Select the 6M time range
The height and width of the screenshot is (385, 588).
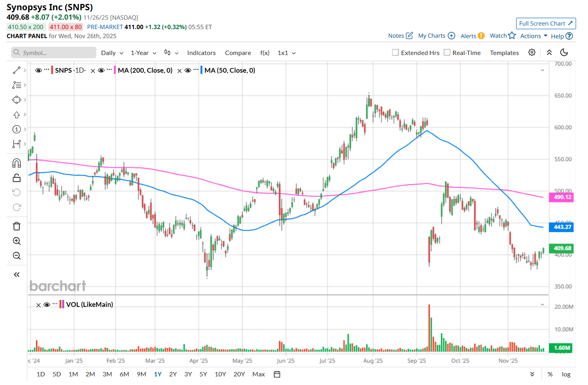pos(124,374)
